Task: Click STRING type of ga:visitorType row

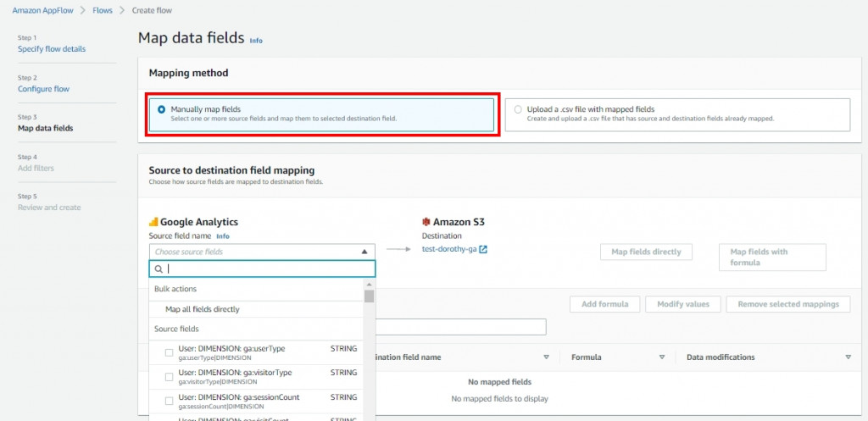Action: [x=344, y=373]
